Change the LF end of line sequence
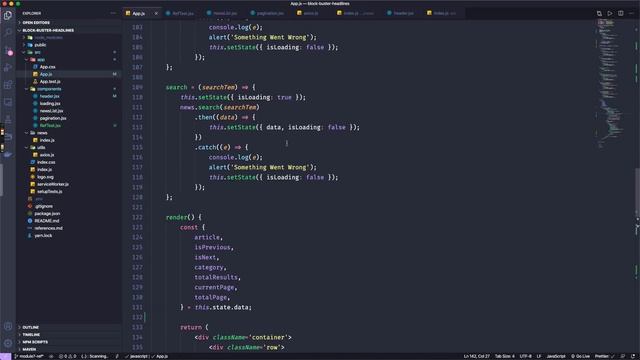 tap(539, 356)
